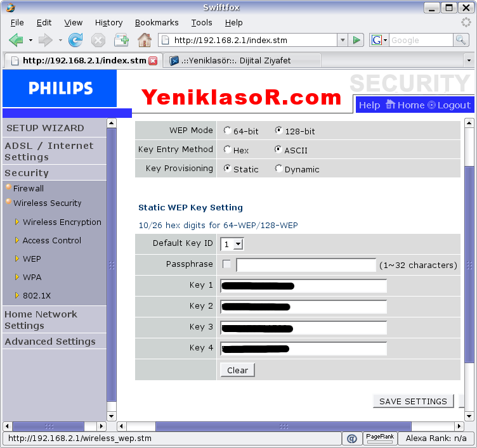The height and width of the screenshot is (448, 477).
Task: Choose Hex key entry method
Action: (228, 150)
